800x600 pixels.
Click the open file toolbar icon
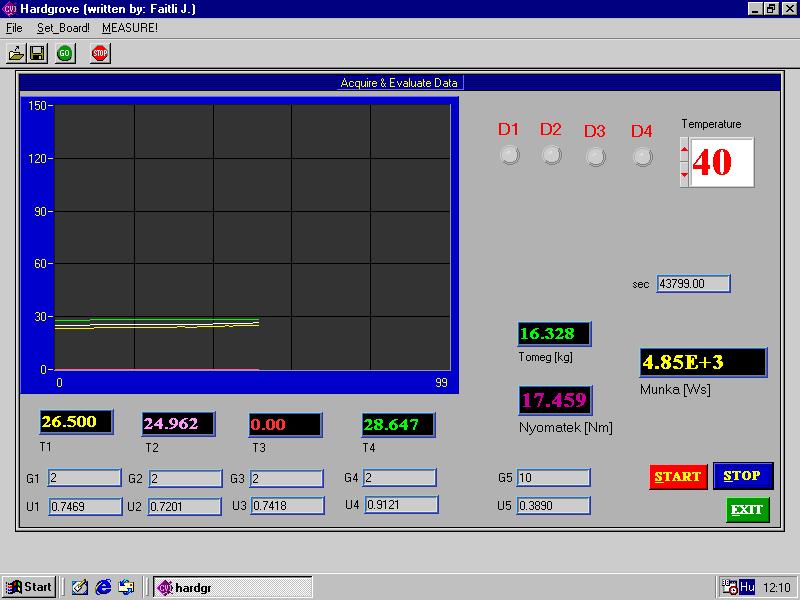click(16, 53)
